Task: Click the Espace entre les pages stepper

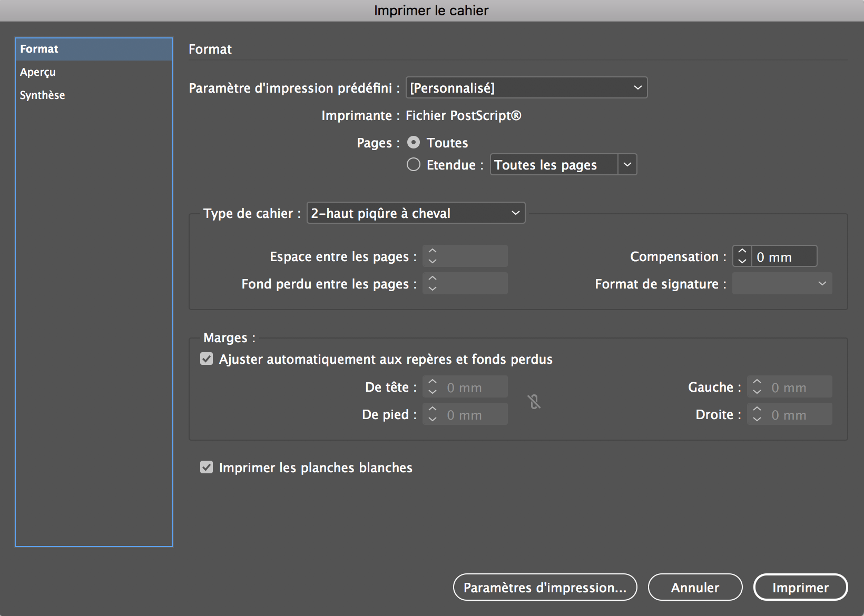Action: [x=433, y=256]
